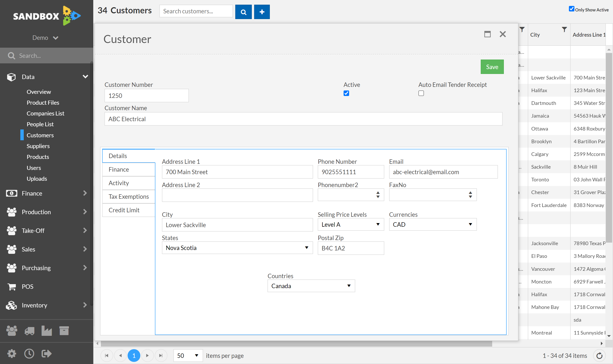613x364 pixels.
Task: Open Products in sidebar menu
Action: tap(38, 157)
